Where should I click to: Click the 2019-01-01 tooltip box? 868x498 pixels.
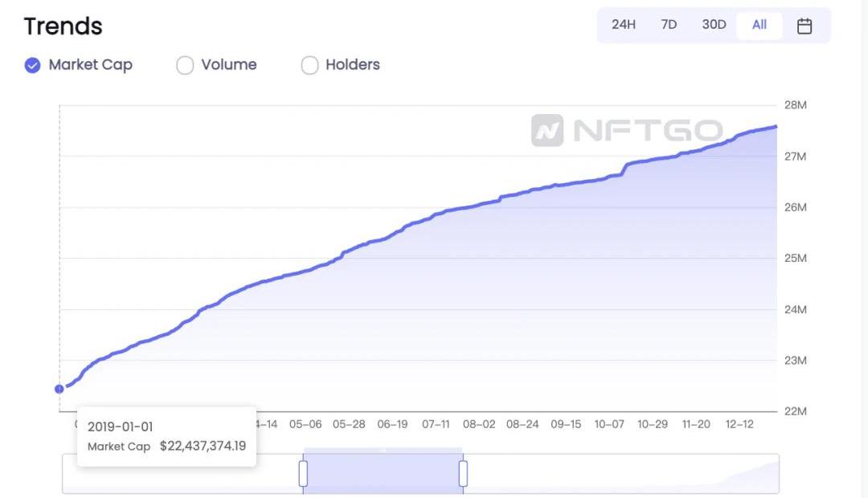click(x=166, y=437)
